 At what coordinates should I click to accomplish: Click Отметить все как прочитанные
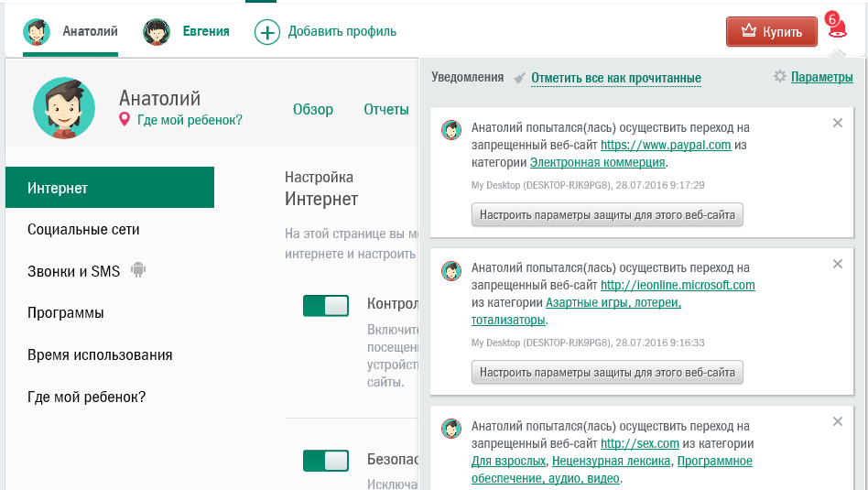(616, 78)
